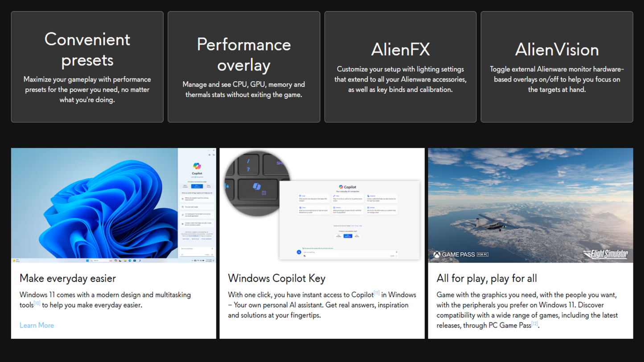Click the All for play, play for all heading
Screen dimensions: 644x362
tap(487, 278)
